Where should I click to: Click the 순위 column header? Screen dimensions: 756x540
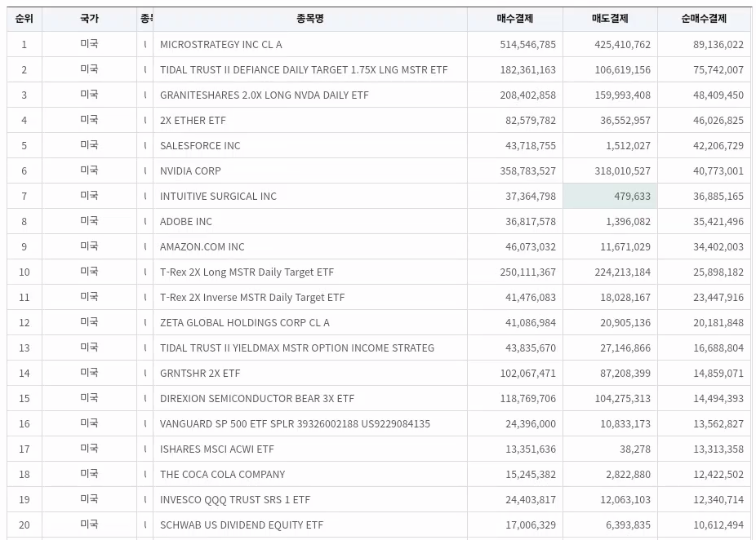click(24, 19)
